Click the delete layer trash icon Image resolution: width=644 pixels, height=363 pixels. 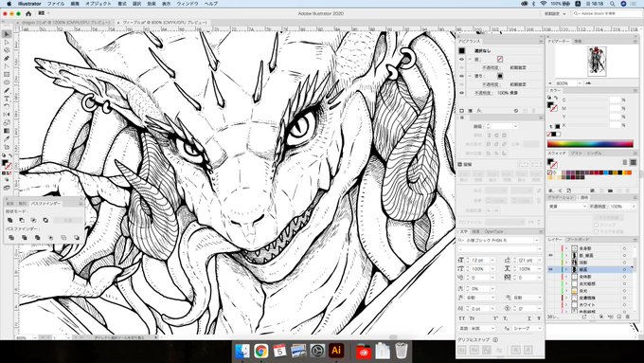point(627,317)
